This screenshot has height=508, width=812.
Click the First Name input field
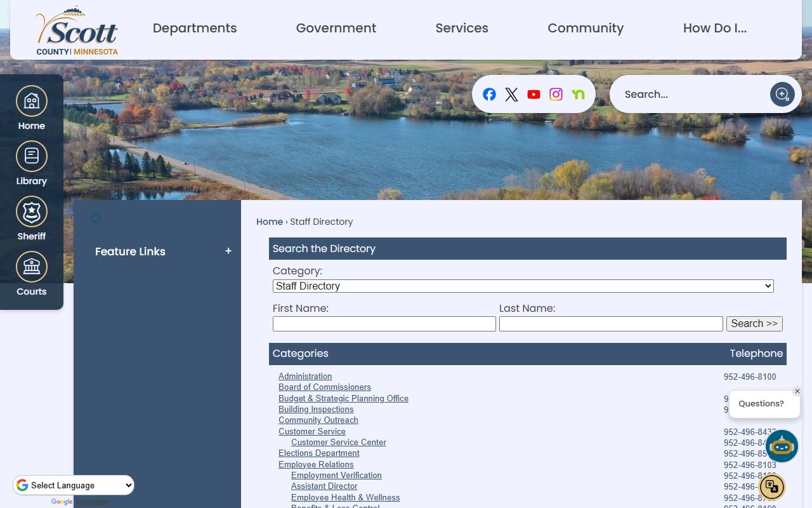384,324
